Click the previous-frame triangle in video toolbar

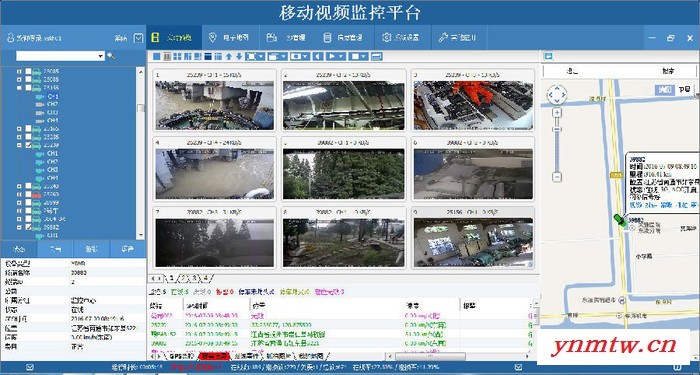(x=318, y=56)
